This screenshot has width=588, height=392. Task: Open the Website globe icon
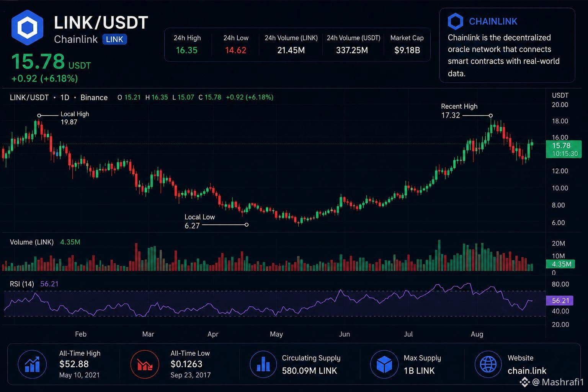488,364
